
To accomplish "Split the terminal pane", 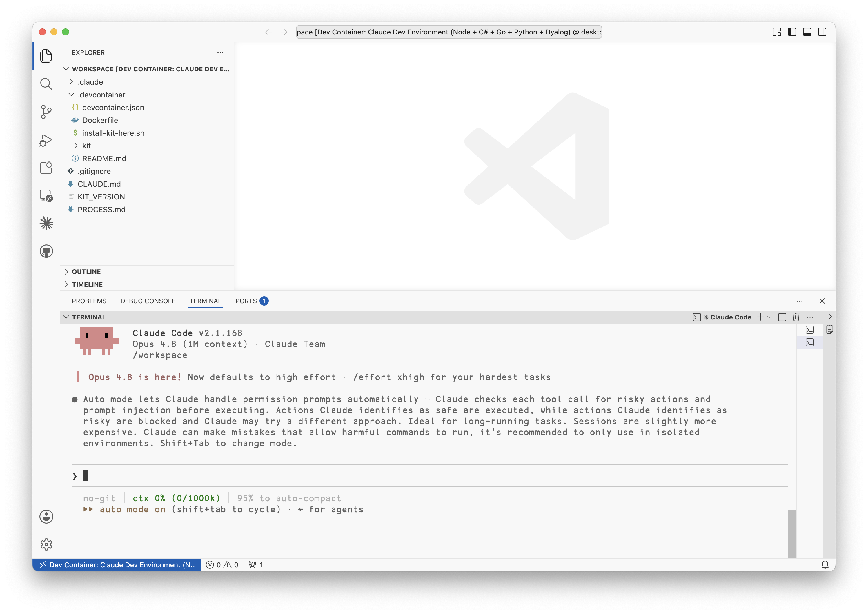I will [782, 317].
